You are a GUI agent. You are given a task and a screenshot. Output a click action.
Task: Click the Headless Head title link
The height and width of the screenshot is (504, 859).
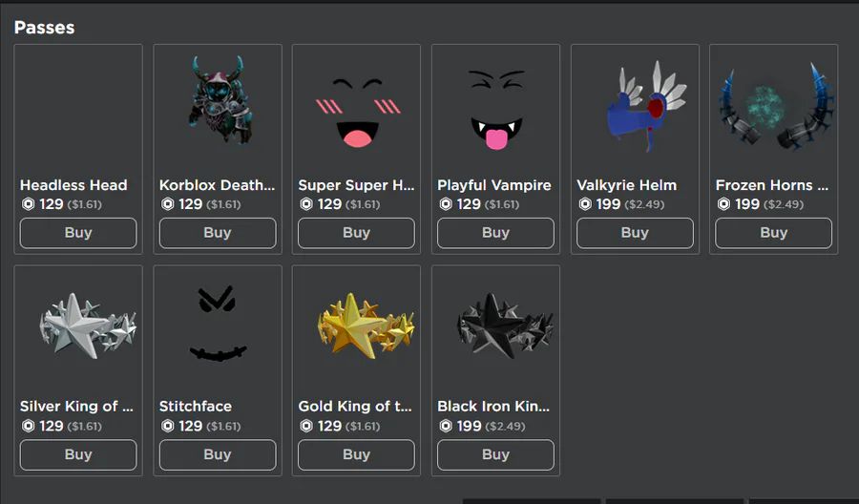click(x=73, y=185)
